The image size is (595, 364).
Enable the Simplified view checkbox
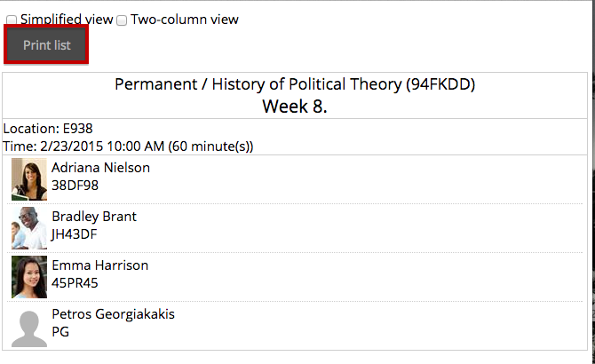point(12,20)
